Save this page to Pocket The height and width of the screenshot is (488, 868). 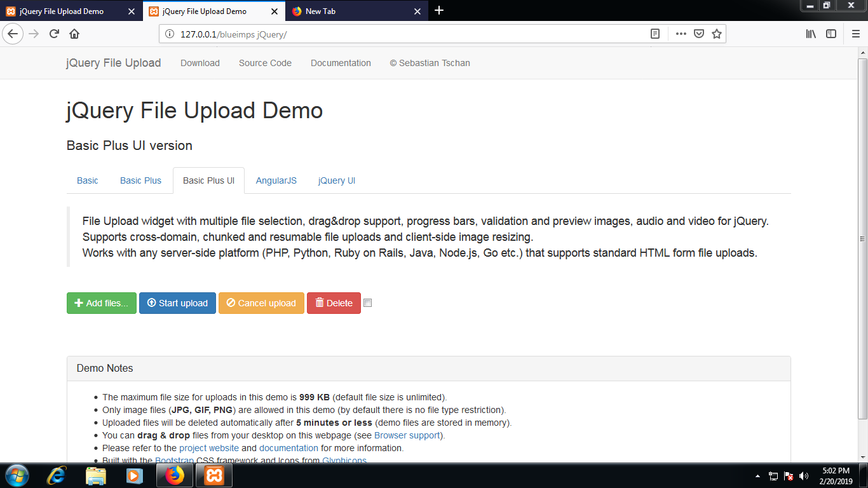698,34
